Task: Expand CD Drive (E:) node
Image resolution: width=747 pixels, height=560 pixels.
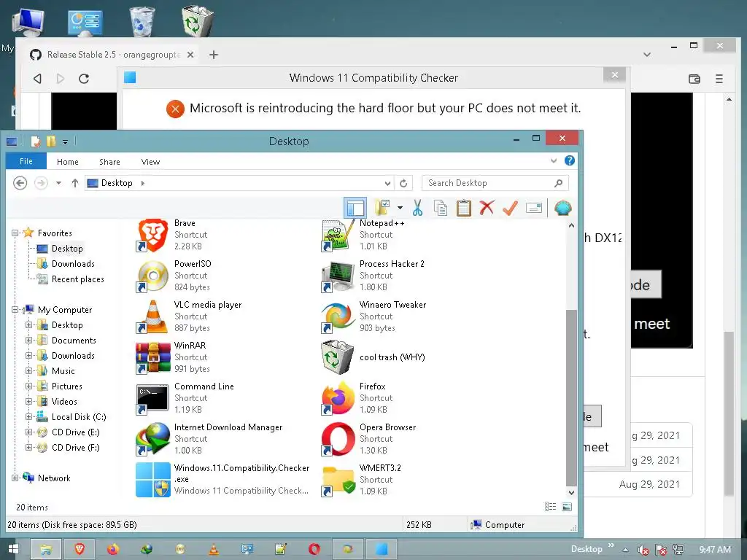Action: click(28, 432)
